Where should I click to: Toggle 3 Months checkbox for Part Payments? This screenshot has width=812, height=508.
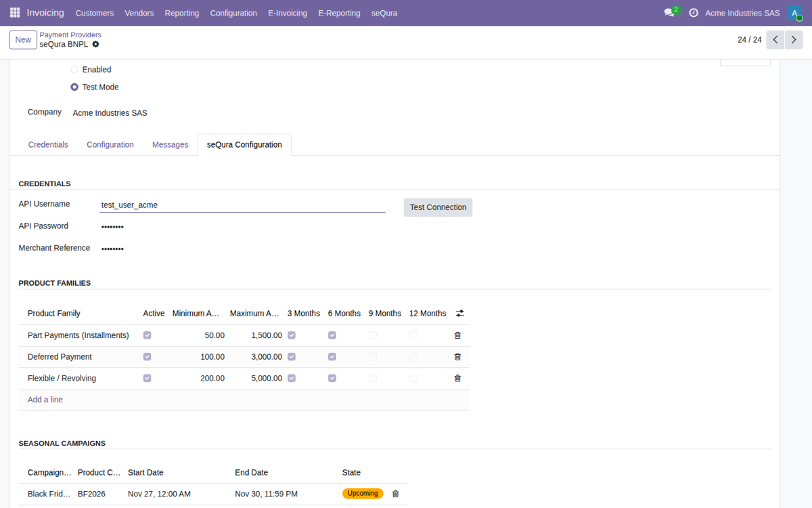tap(292, 335)
